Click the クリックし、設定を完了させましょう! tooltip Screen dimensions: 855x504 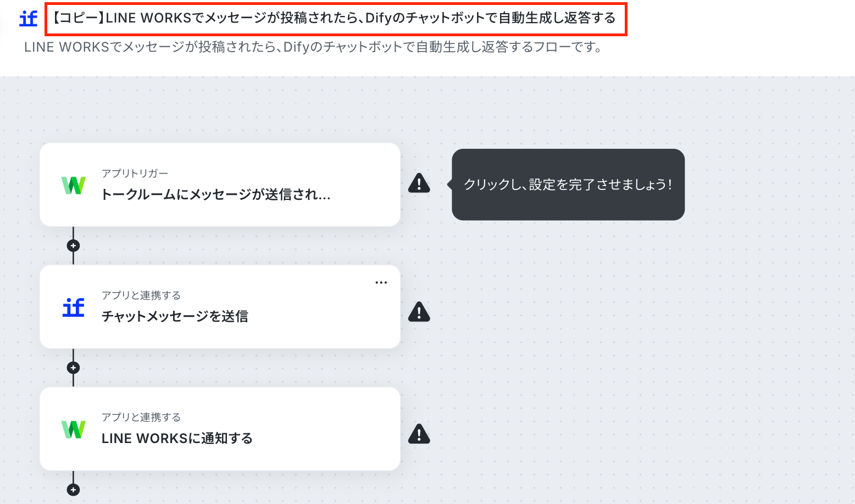coord(568,184)
